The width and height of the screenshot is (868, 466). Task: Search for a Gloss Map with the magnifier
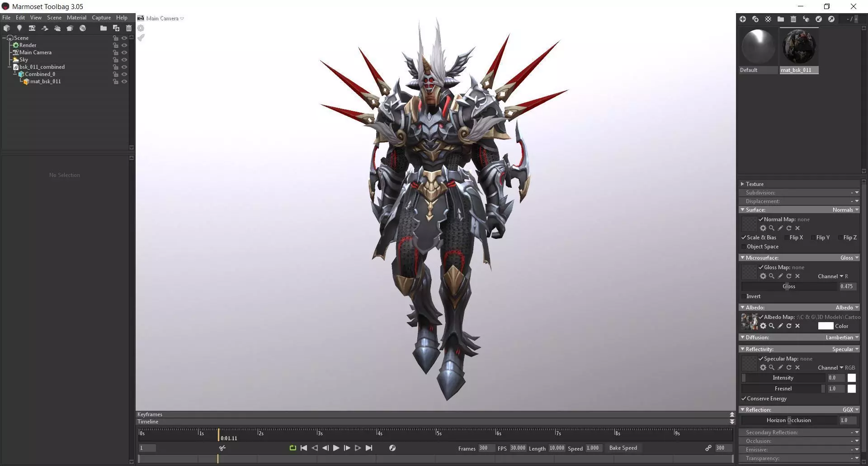(x=772, y=276)
